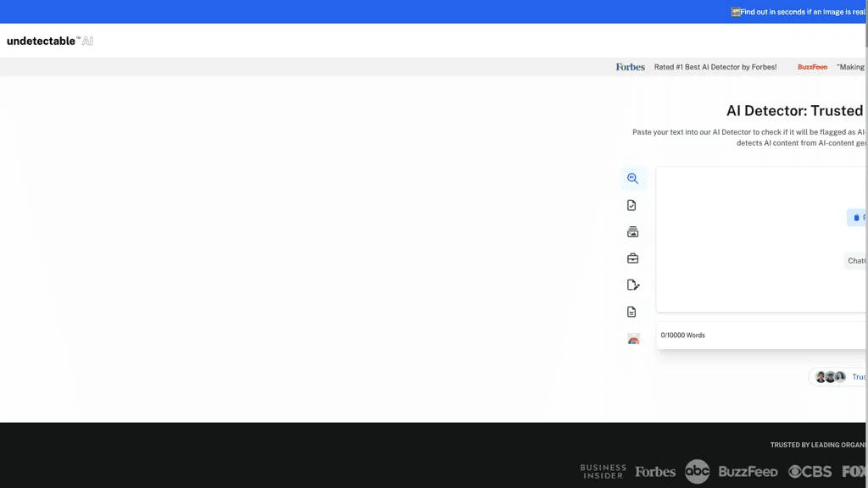The height and width of the screenshot is (488, 868).
Task: Click the user avatars in trust badge
Action: (831, 377)
